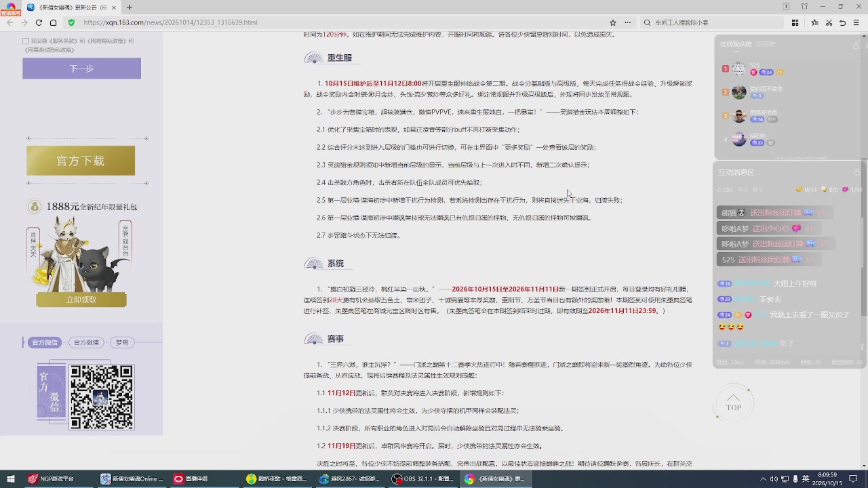Image resolution: width=868 pixels, height=488 pixels.
Task: Click the green security shield icon
Action: tap(71, 22)
